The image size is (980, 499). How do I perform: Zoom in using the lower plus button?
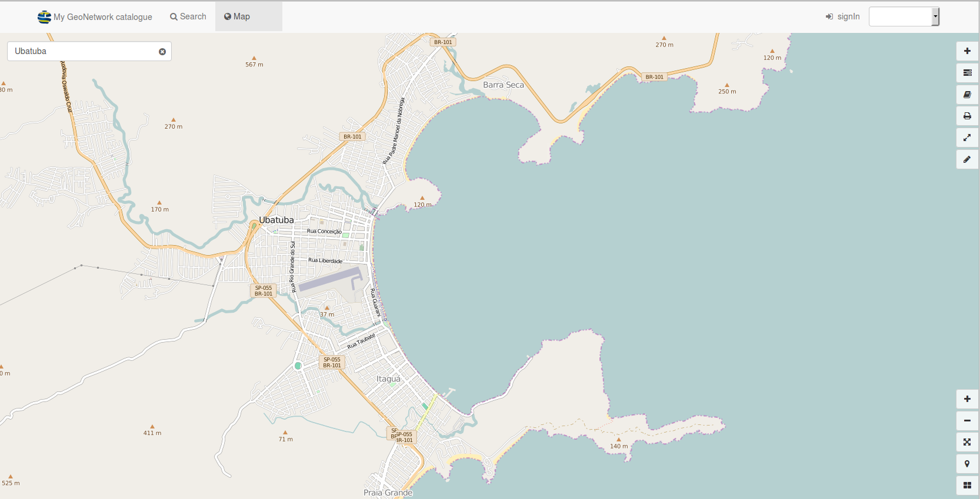[967, 399]
